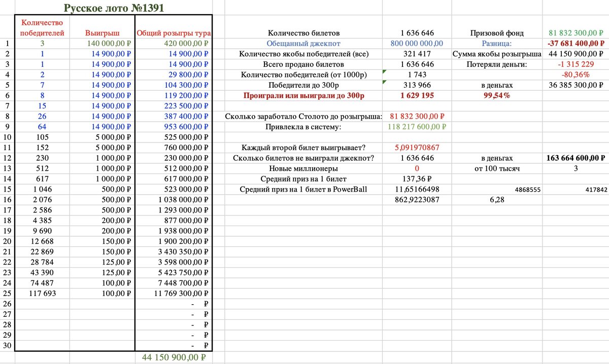Click the cell '1 938 000,00 ₽'
609x364 pixels.
click(x=184, y=231)
